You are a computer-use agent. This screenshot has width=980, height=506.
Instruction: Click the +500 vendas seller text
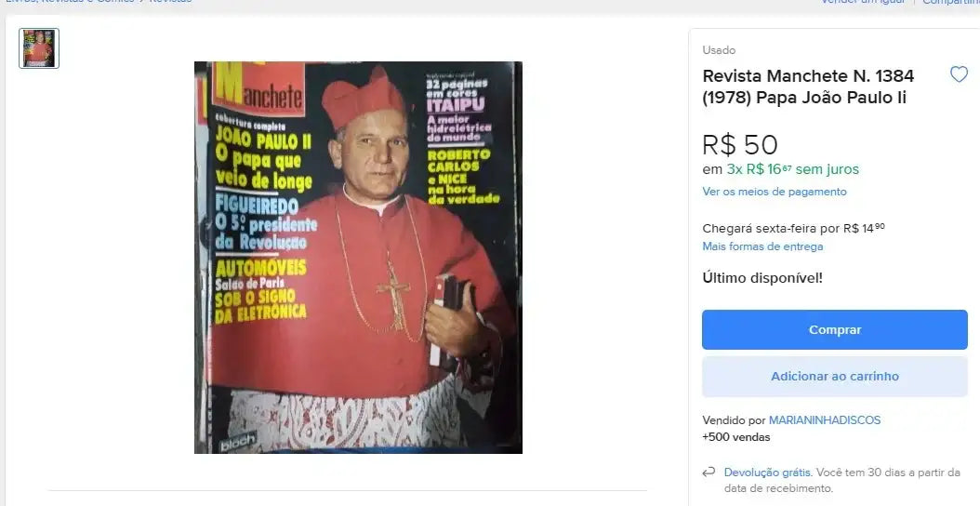click(735, 437)
